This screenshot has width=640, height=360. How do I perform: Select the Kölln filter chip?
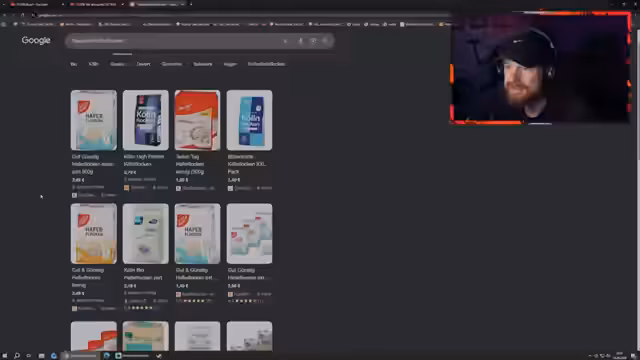coord(93,64)
